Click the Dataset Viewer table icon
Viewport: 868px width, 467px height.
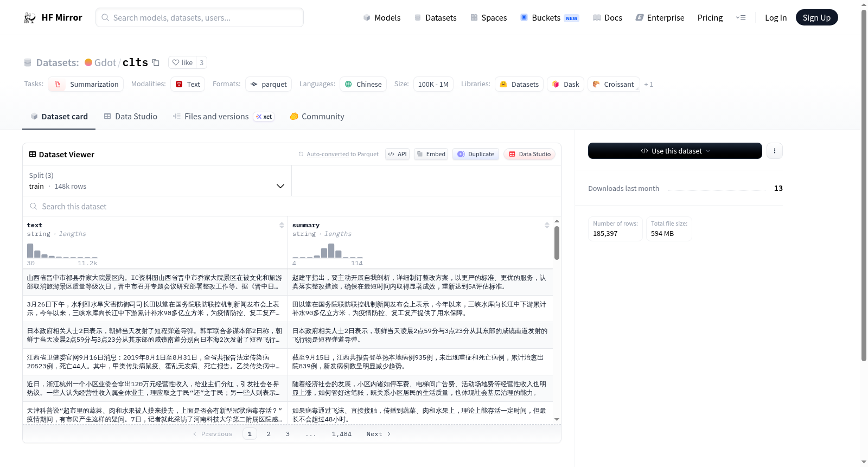click(33, 155)
